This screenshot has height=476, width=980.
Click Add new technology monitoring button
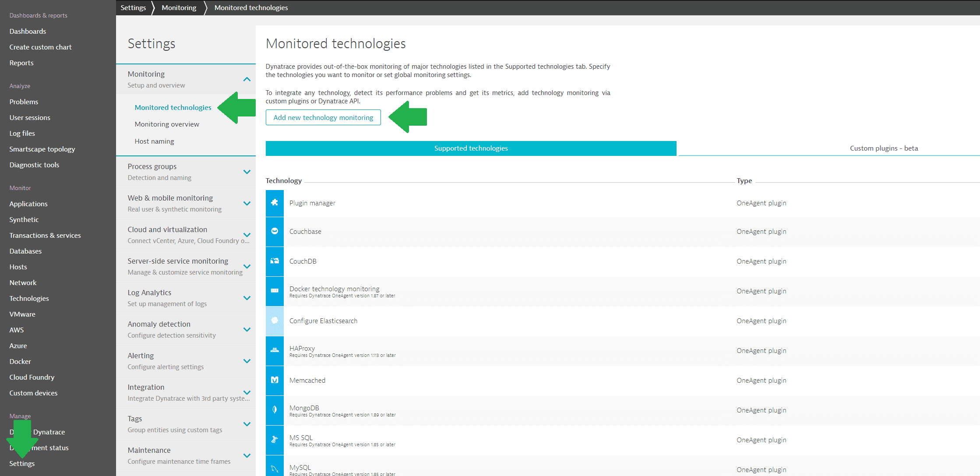pyautogui.click(x=323, y=117)
